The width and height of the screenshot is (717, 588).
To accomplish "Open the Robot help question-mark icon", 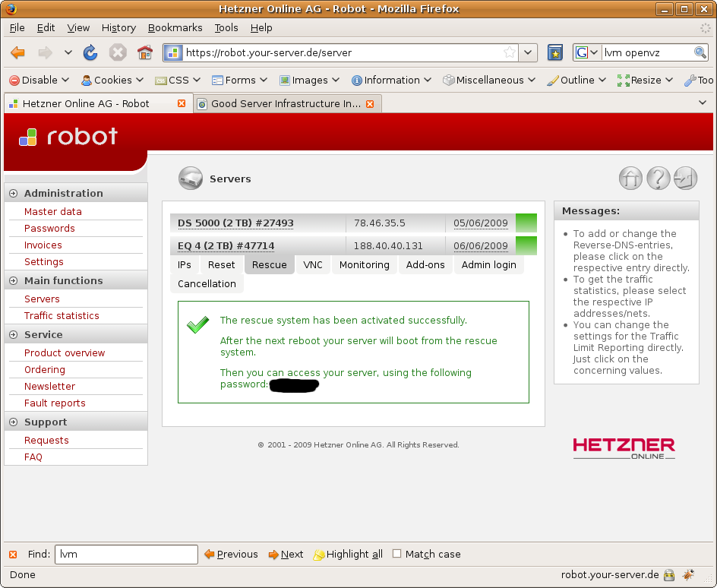I will pos(658,178).
